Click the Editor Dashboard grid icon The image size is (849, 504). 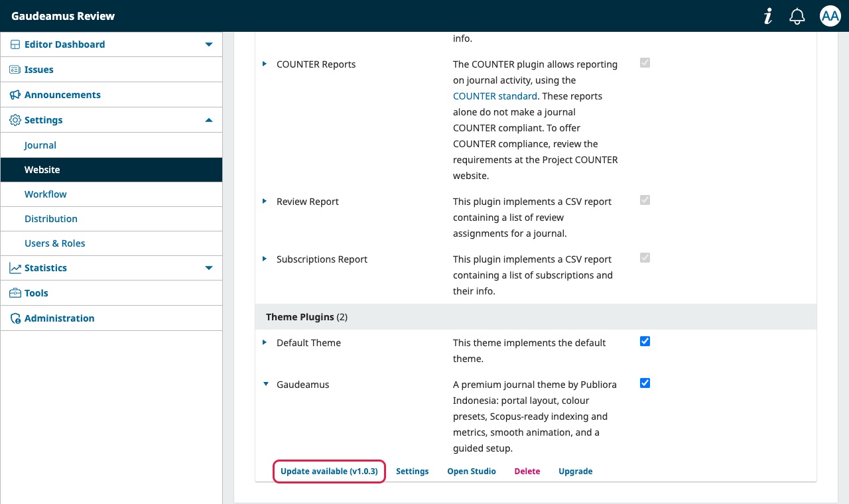15,44
